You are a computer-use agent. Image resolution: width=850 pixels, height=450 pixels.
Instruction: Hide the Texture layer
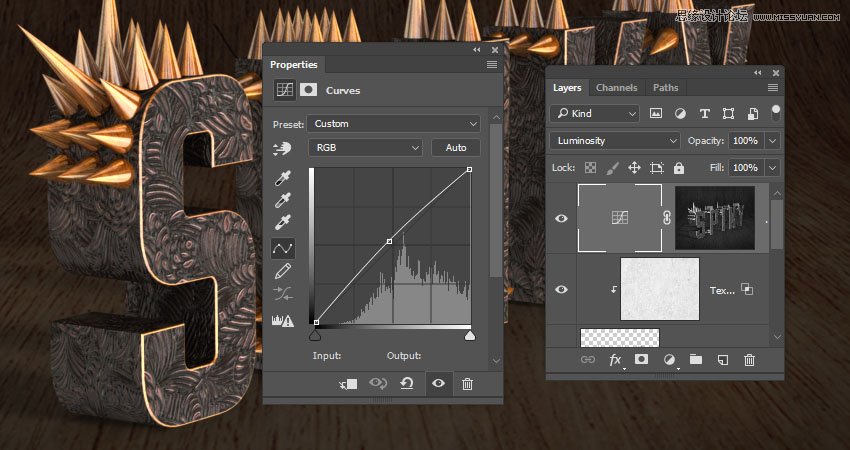coord(561,289)
